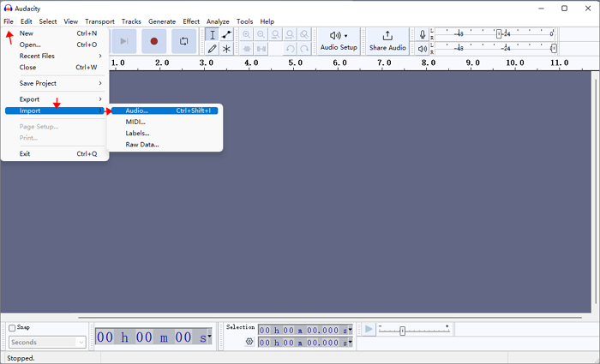Click the Share Audio upload icon
600x364 pixels.
click(x=387, y=36)
